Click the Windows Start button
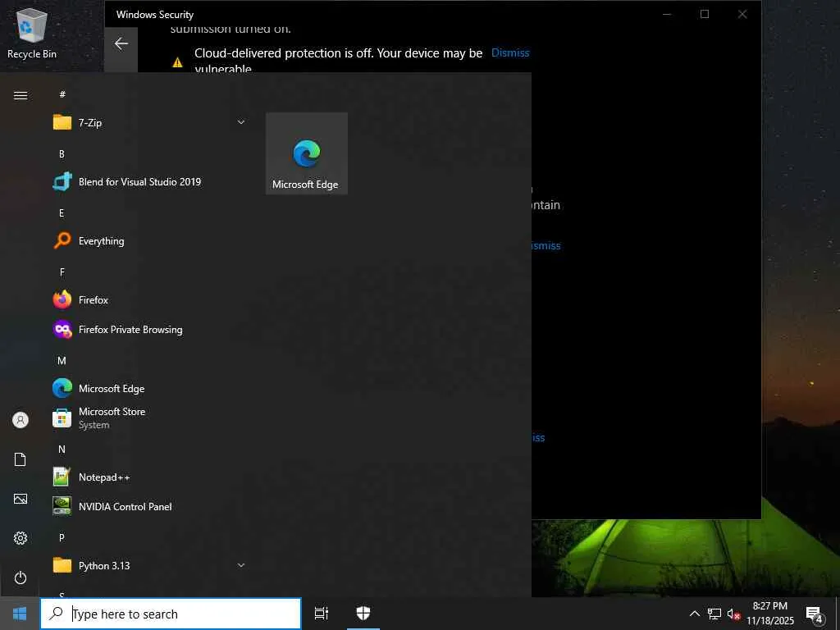 (20, 614)
